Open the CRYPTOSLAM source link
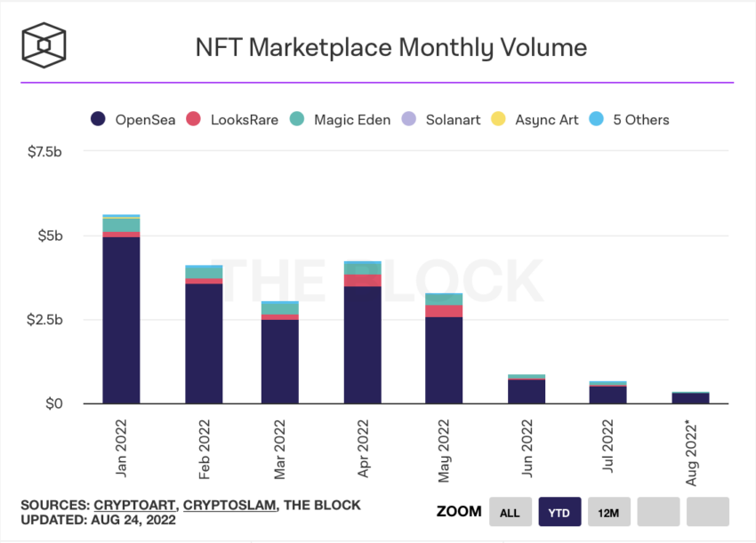 click(230, 505)
